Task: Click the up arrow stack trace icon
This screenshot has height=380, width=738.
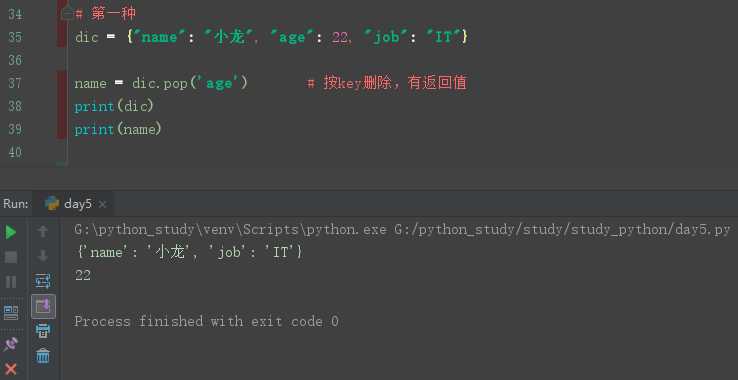Action: 43,231
